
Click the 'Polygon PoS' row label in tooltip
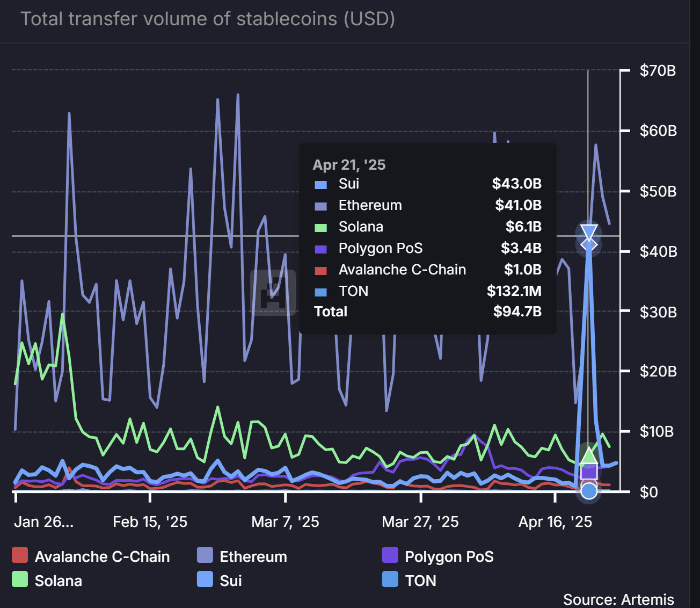click(381, 248)
